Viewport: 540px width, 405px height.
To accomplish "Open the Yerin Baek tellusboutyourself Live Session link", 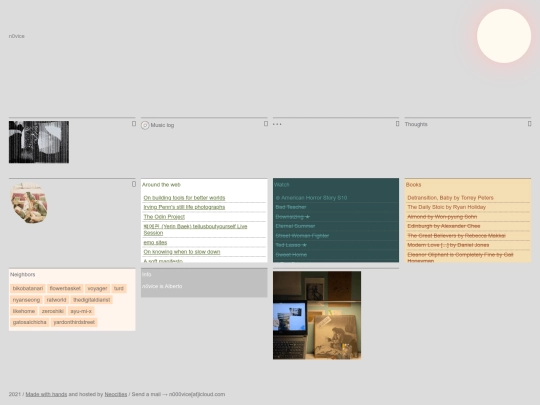I will (195, 229).
